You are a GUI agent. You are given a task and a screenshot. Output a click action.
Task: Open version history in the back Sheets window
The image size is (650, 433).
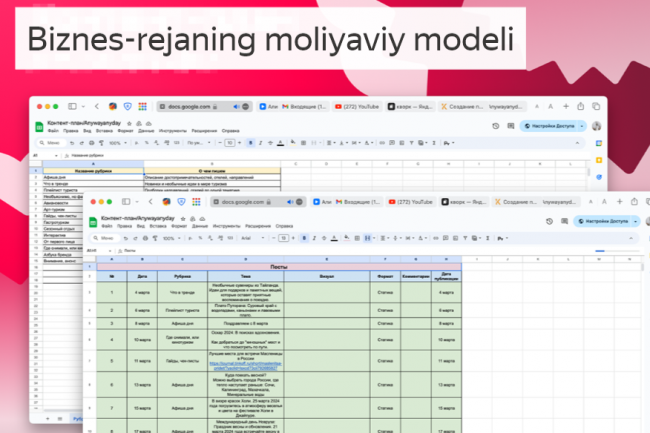point(496,126)
